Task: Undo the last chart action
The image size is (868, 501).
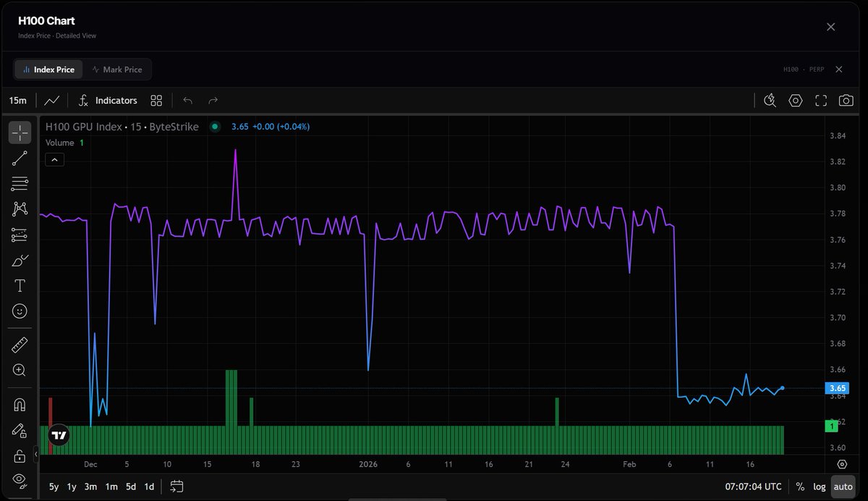Action: (188, 101)
